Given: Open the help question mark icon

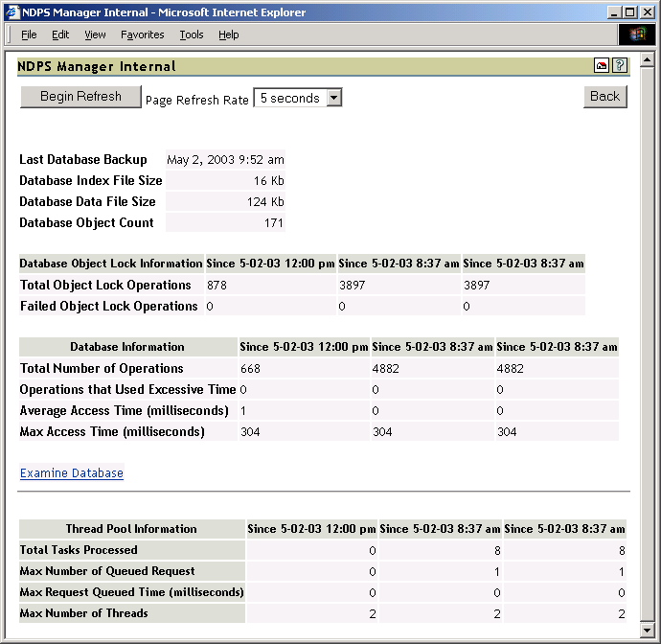Looking at the screenshot, I should point(620,66).
